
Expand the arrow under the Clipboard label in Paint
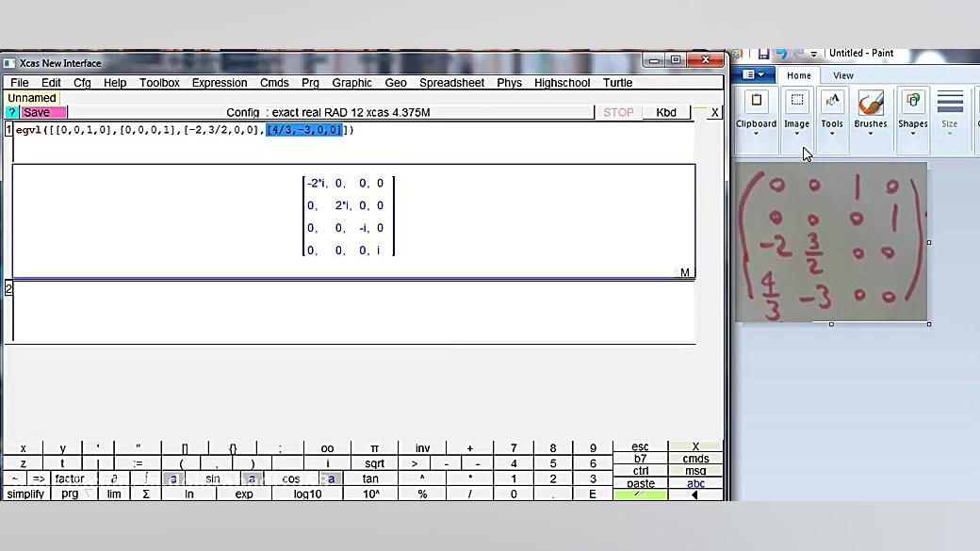(x=757, y=134)
